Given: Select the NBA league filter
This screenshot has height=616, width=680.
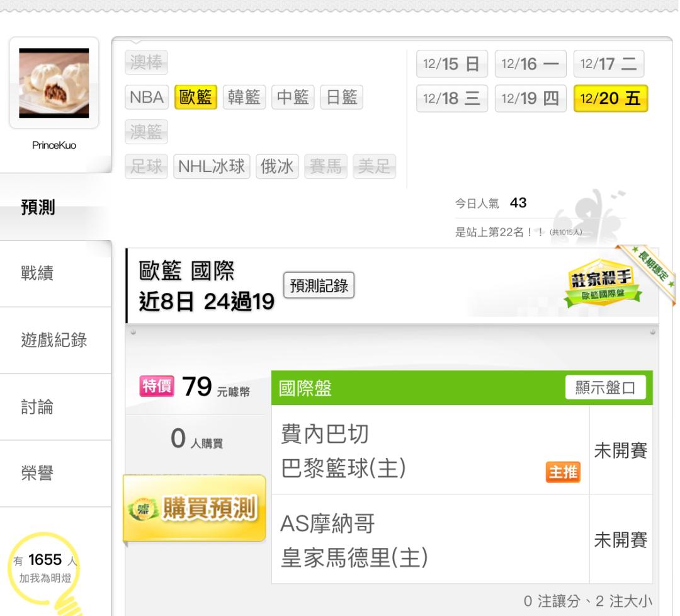Looking at the screenshot, I should [147, 97].
